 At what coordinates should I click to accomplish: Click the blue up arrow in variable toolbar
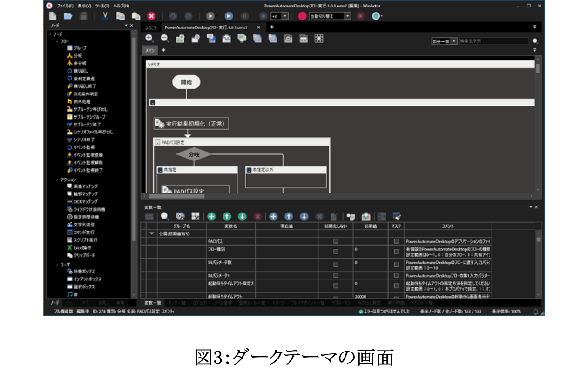(x=289, y=216)
